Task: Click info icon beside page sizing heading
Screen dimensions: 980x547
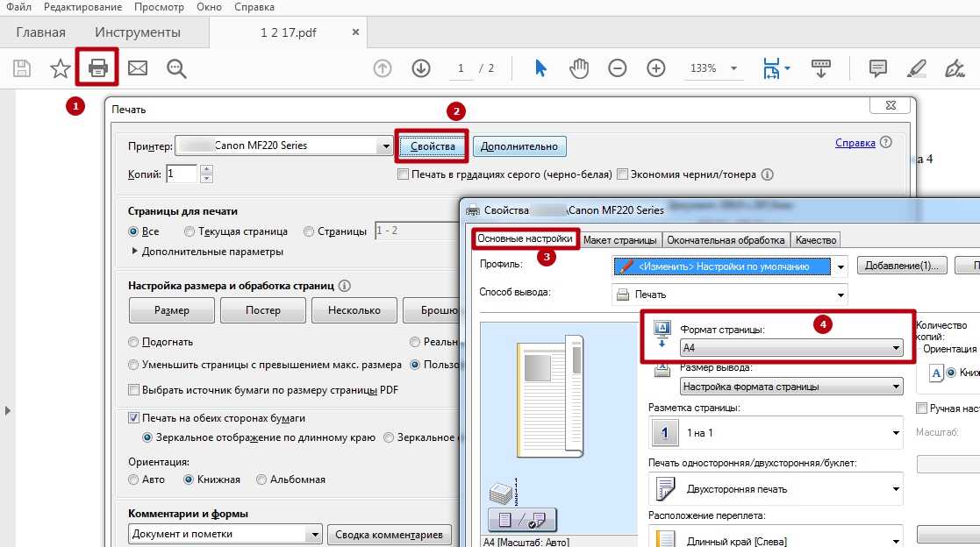Action: tap(345, 286)
